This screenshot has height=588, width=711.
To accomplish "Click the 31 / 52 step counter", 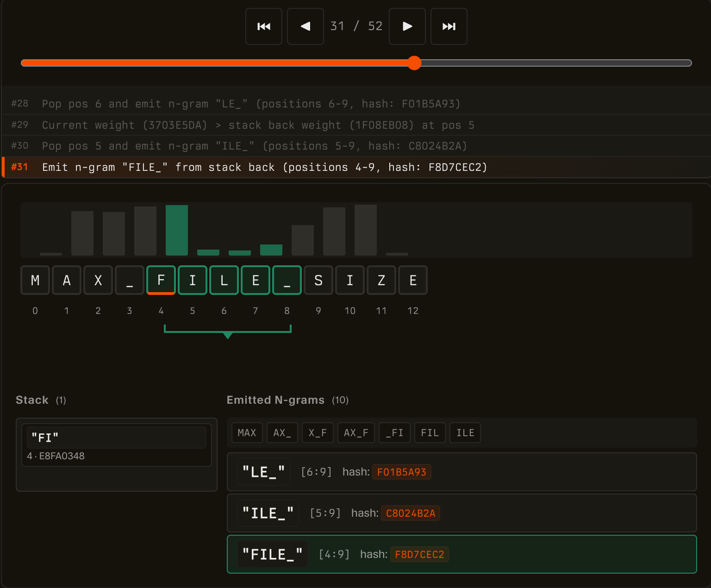I will (356, 26).
